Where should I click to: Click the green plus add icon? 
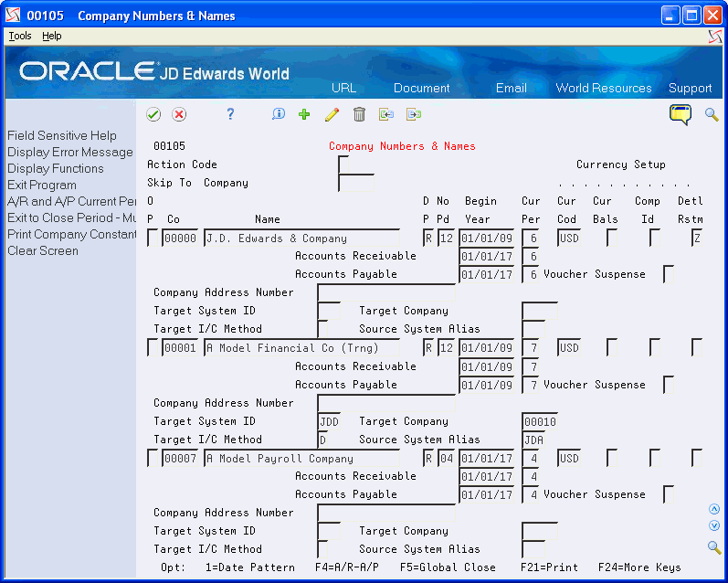304,114
